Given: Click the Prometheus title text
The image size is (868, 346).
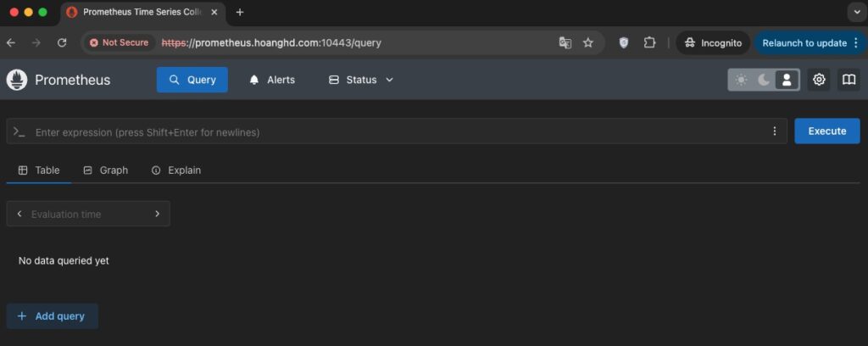Looking at the screenshot, I should coord(73,80).
